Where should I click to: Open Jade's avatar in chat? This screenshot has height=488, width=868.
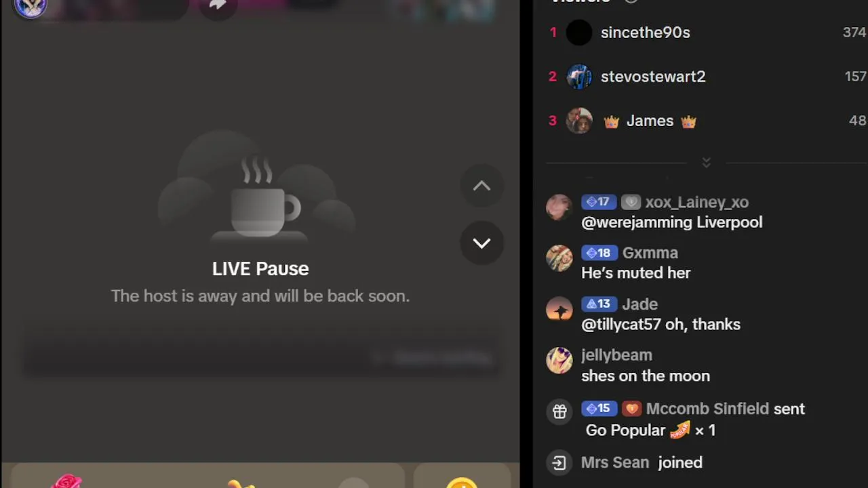pyautogui.click(x=559, y=310)
